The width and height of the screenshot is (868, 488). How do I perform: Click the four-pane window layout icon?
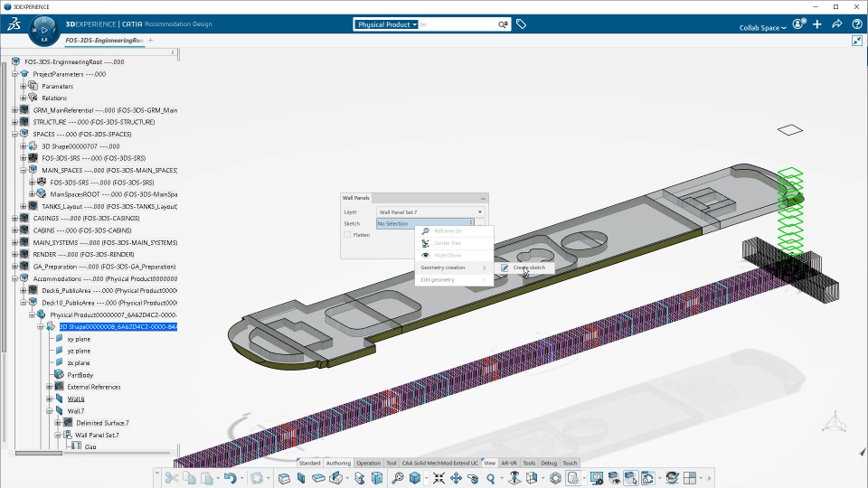point(690,478)
